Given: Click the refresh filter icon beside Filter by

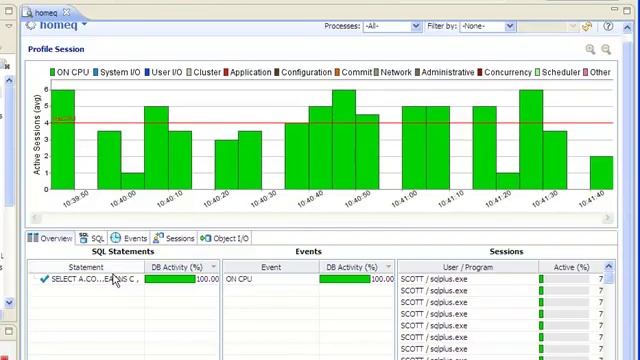Looking at the screenshot, I should (x=587, y=27).
